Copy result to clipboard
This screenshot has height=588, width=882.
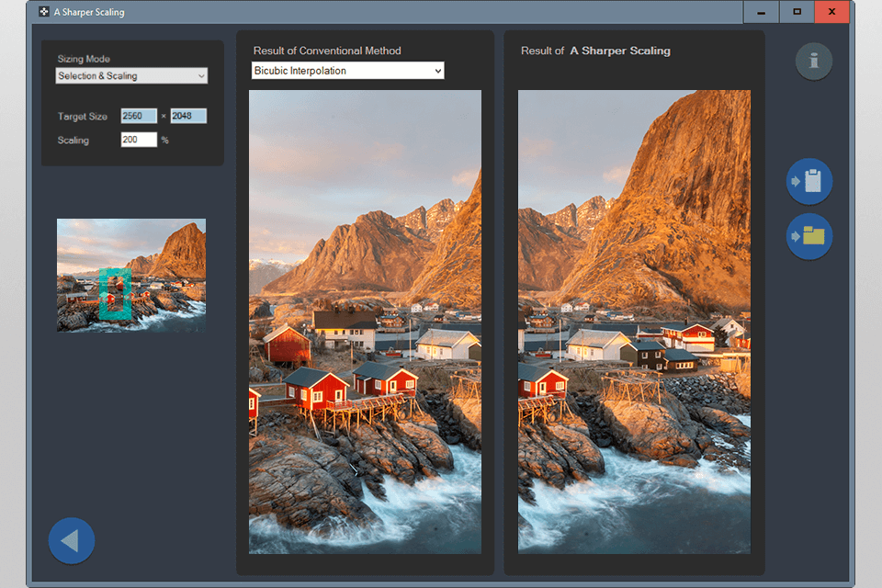808,181
